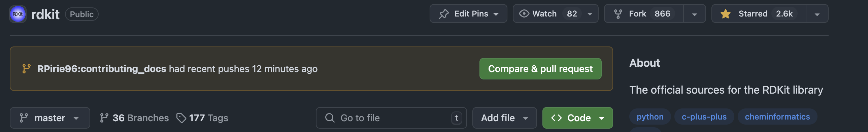Open the Add file menu
This screenshot has width=868, height=132.
[504, 118]
